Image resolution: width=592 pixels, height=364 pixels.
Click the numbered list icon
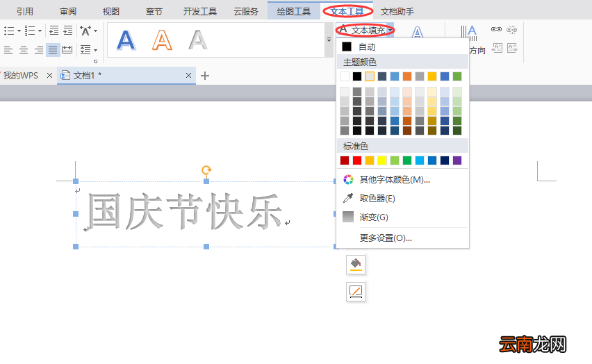(30, 31)
